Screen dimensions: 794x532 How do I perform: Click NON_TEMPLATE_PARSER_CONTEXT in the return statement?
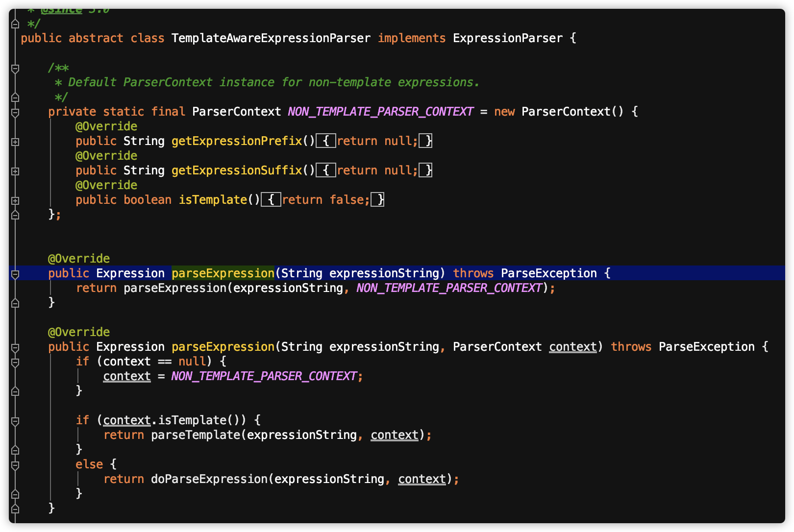pyautogui.click(x=449, y=288)
